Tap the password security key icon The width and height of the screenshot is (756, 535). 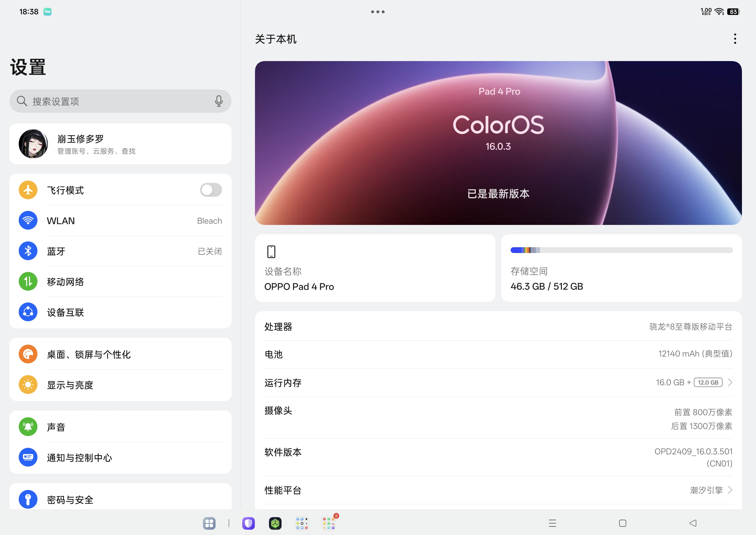(28, 499)
